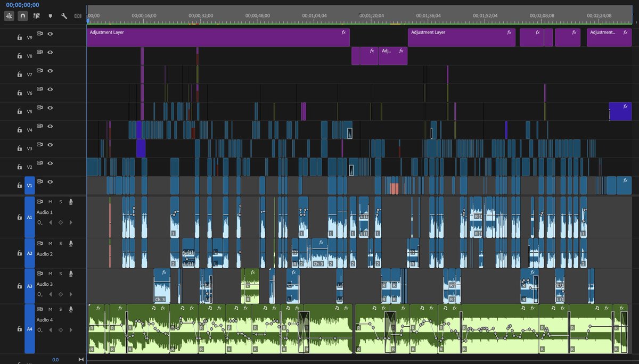Add keyframe diamond on Audio 1
This screenshot has width=639, height=364.
coord(60,222)
